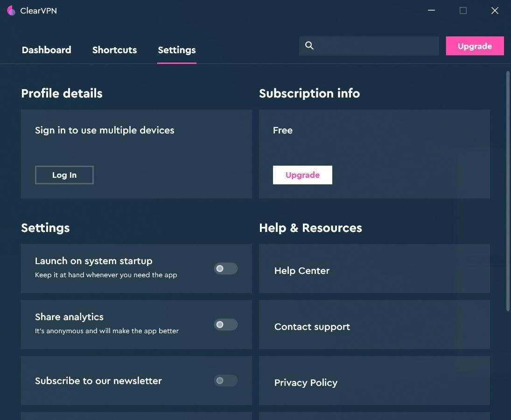This screenshot has width=511, height=420.
Task: Click the white Upgrade button under Free
Action: 302,175
